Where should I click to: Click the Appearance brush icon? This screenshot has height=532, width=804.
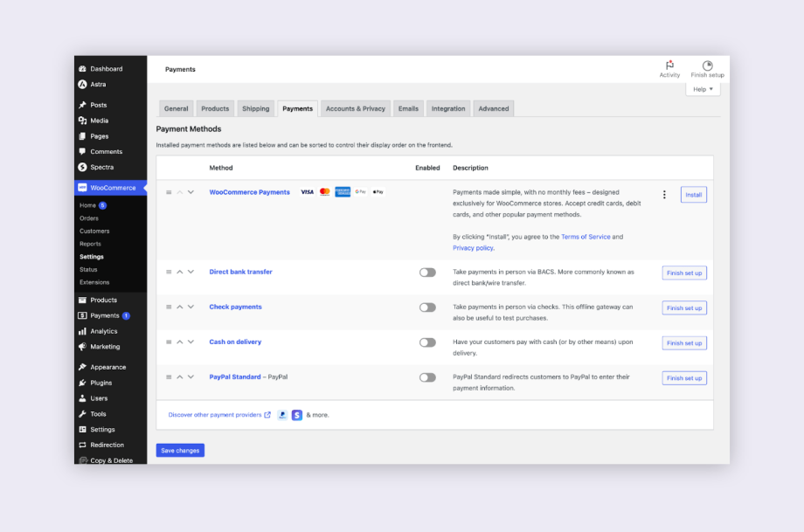82,367
